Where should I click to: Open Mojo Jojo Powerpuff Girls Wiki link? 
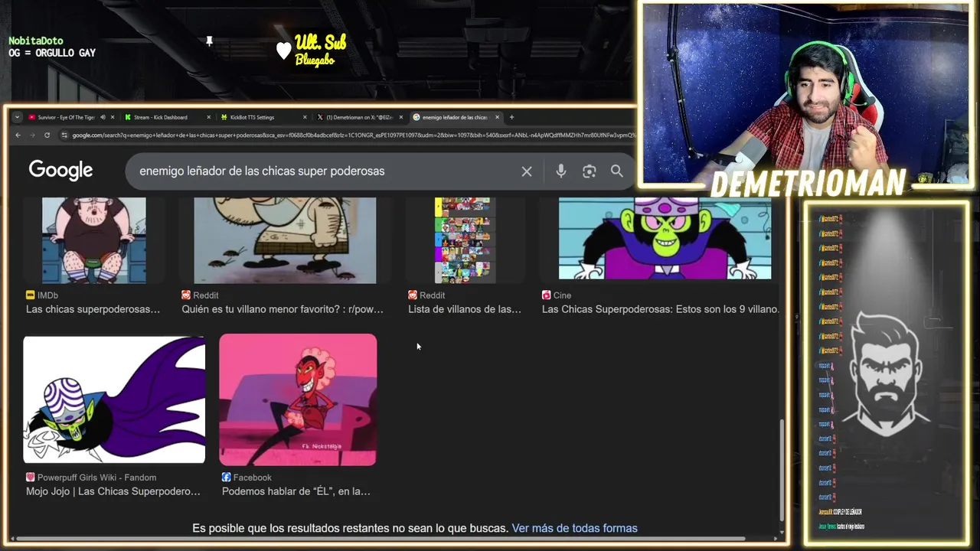(113, 491)
